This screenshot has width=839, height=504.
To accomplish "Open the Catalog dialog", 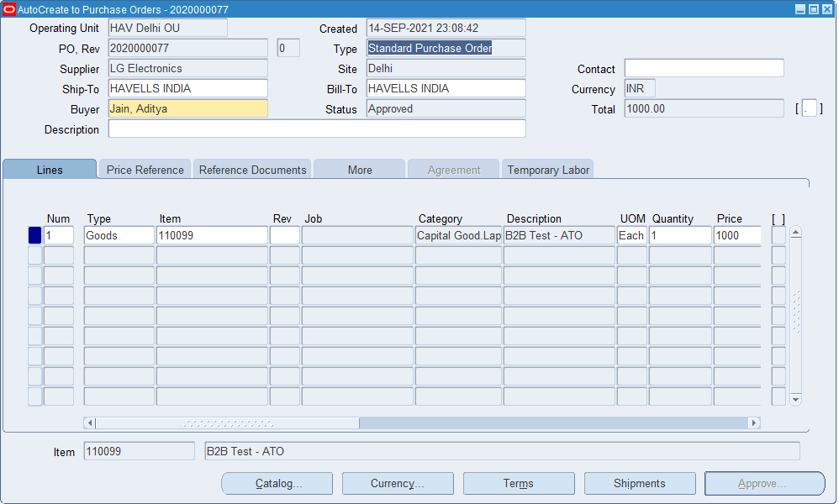I will click(277, 483).
